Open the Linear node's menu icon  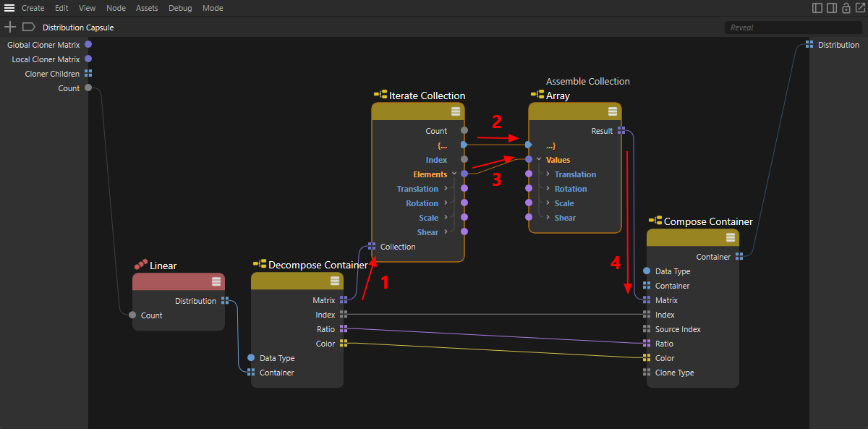click(x=216, y=281)
